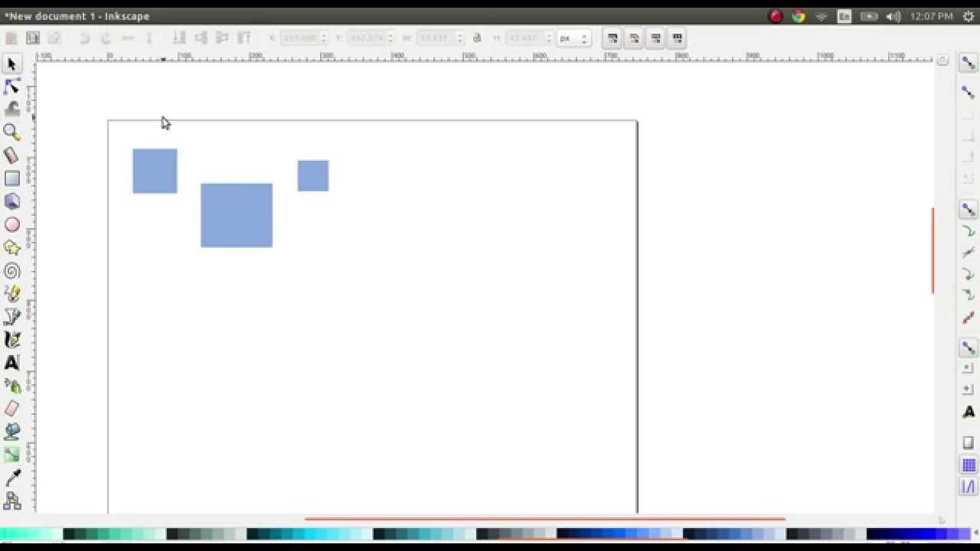The image size is (980, 551).
Task: Select the Rectangle tool
Action: coord(11,178)
